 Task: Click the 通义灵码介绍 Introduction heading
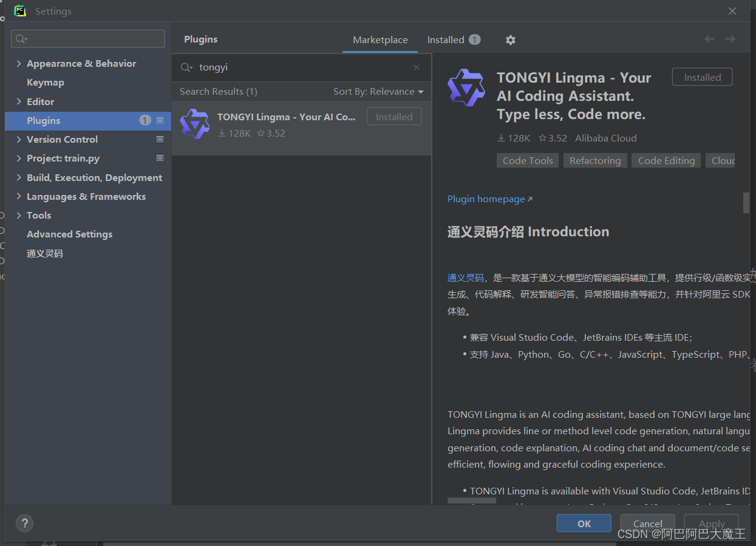click(528, 231)
